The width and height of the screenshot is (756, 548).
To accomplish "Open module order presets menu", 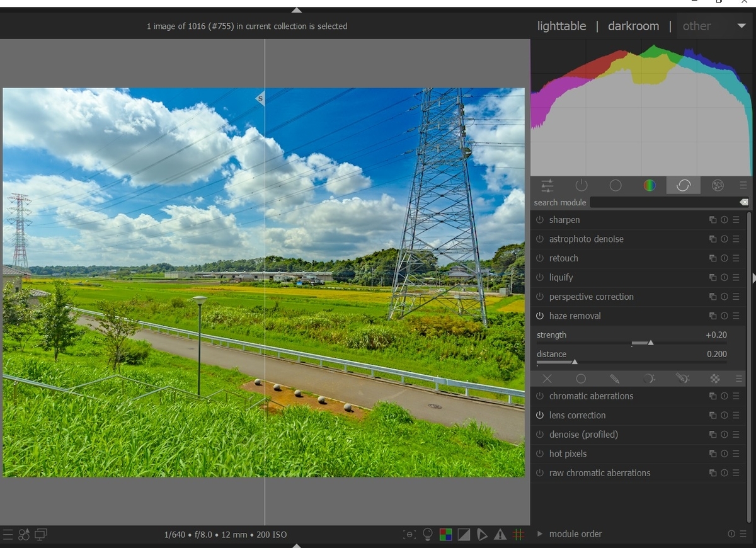I will pos(742,534).
